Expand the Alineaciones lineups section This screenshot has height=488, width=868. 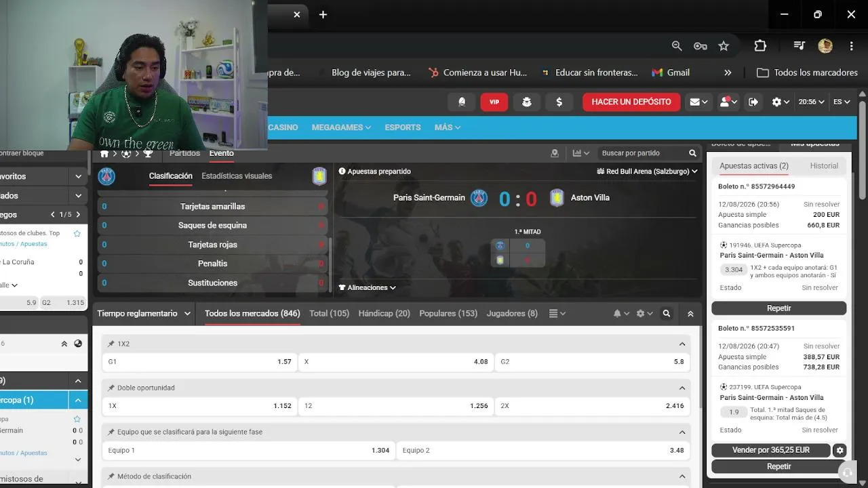click(x=367, y=287)
